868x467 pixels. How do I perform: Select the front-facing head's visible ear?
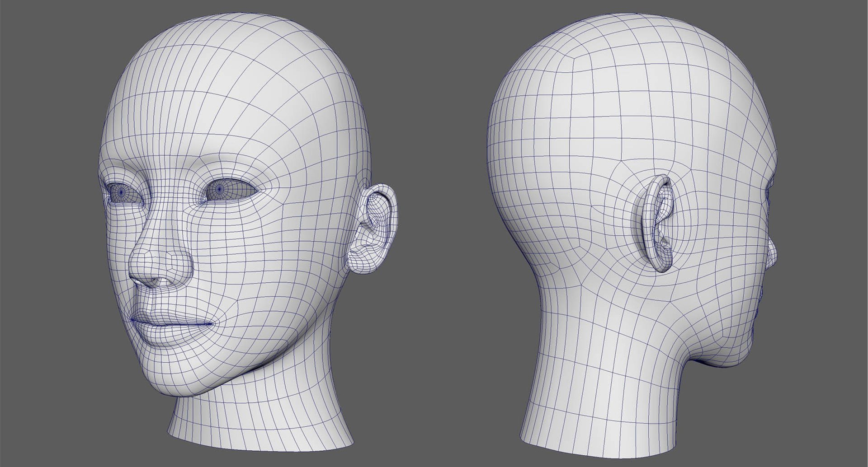tap(372, 228)
